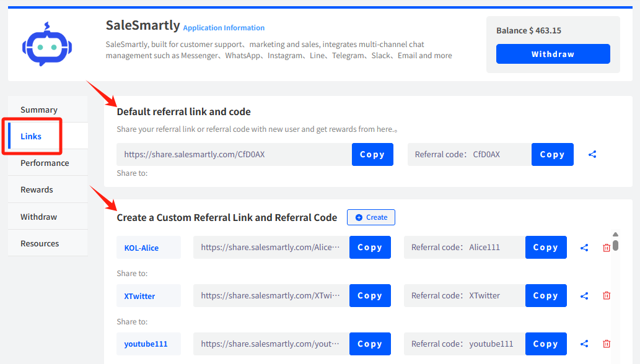Switch to the Performance tab
The height and width of the screenshot is (364, 640).
tap(45, 163)
